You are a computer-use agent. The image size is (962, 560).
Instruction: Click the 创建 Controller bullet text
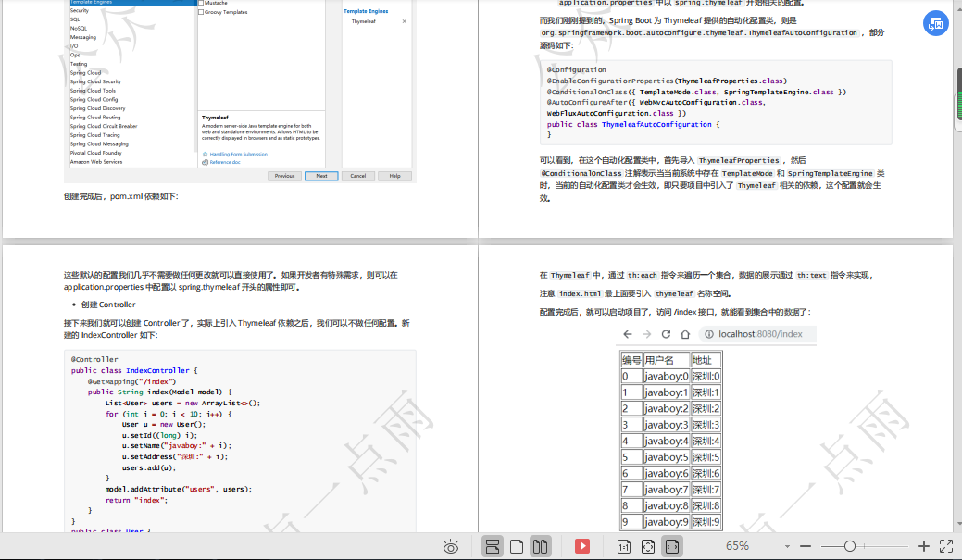(108, 305)
